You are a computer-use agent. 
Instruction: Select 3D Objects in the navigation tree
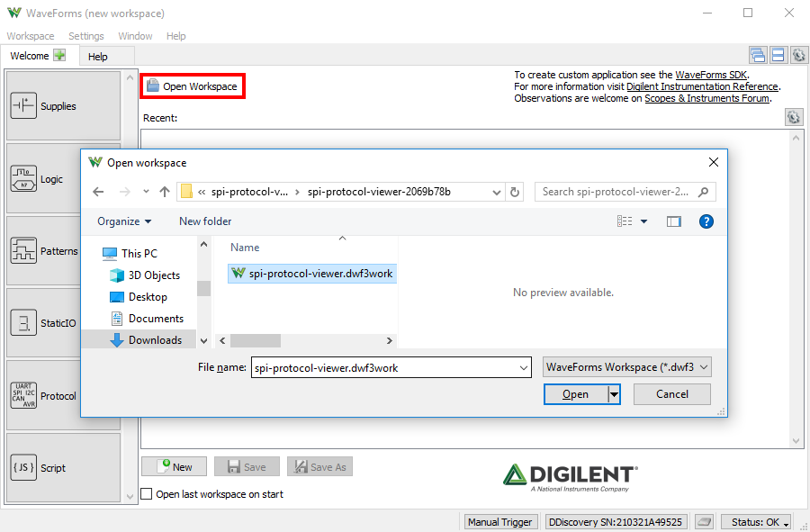[x=145, y=275]
